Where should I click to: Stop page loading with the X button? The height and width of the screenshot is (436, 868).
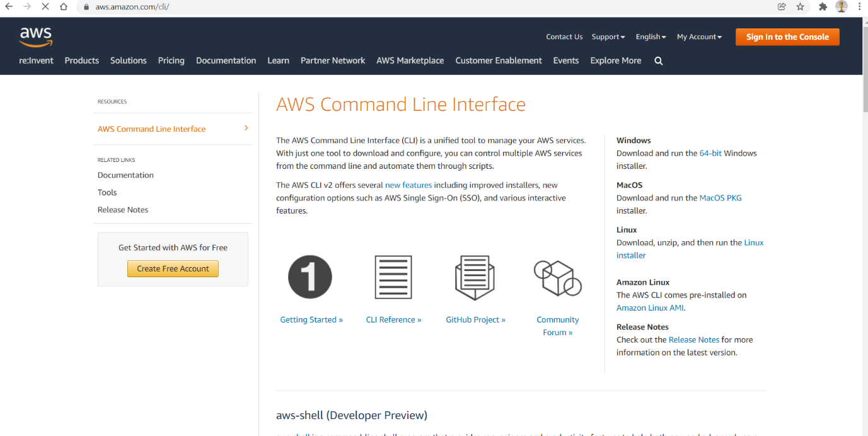tap(45, 7)
